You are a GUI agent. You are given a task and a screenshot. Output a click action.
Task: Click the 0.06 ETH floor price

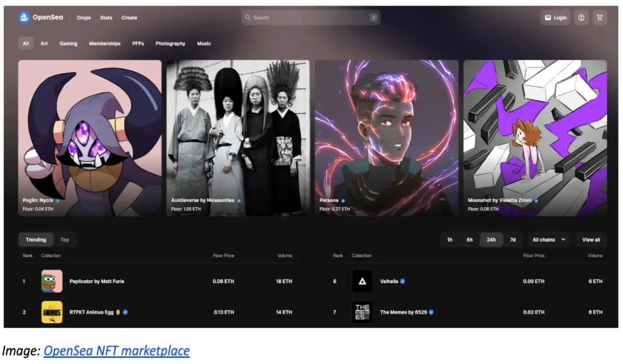coord(223,281)
